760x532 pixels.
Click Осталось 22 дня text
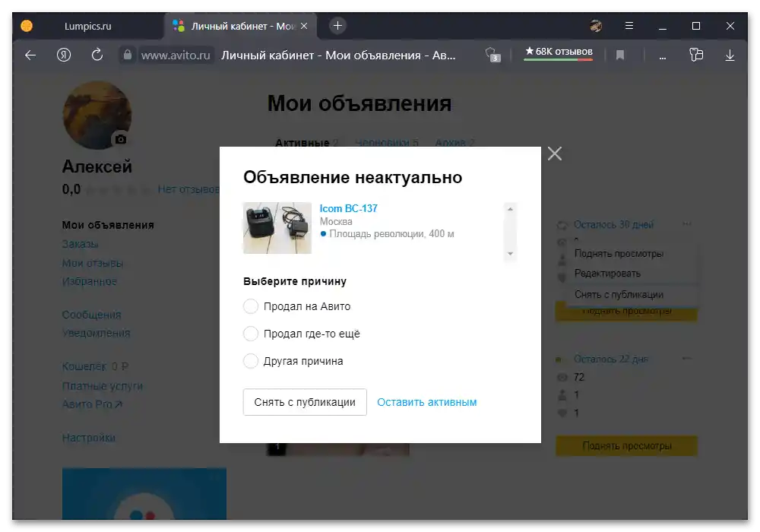click(611, 359)
